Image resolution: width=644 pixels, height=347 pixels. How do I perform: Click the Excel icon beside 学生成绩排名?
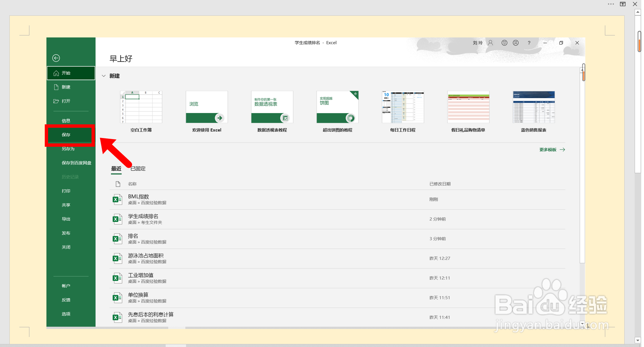[117, 219]
